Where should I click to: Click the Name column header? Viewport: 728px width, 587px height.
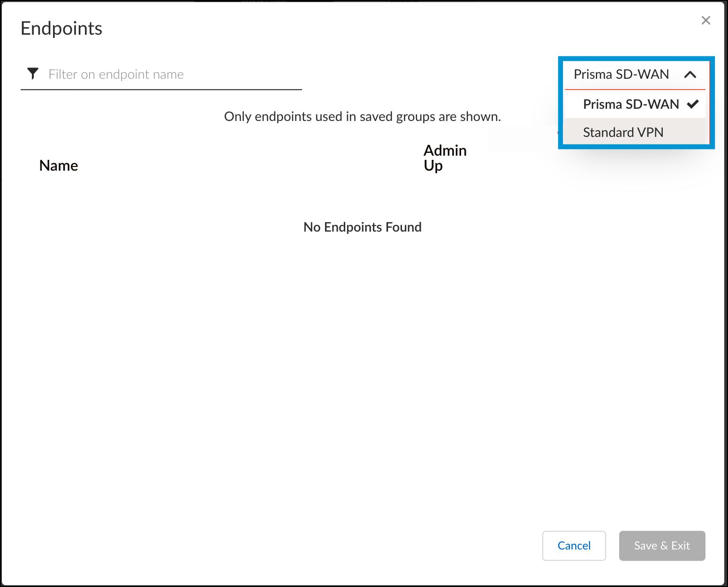(59, 166)
